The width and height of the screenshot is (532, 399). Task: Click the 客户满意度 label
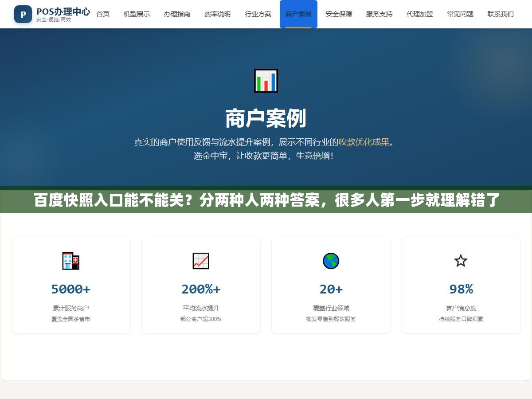click(x=461, y=308)
